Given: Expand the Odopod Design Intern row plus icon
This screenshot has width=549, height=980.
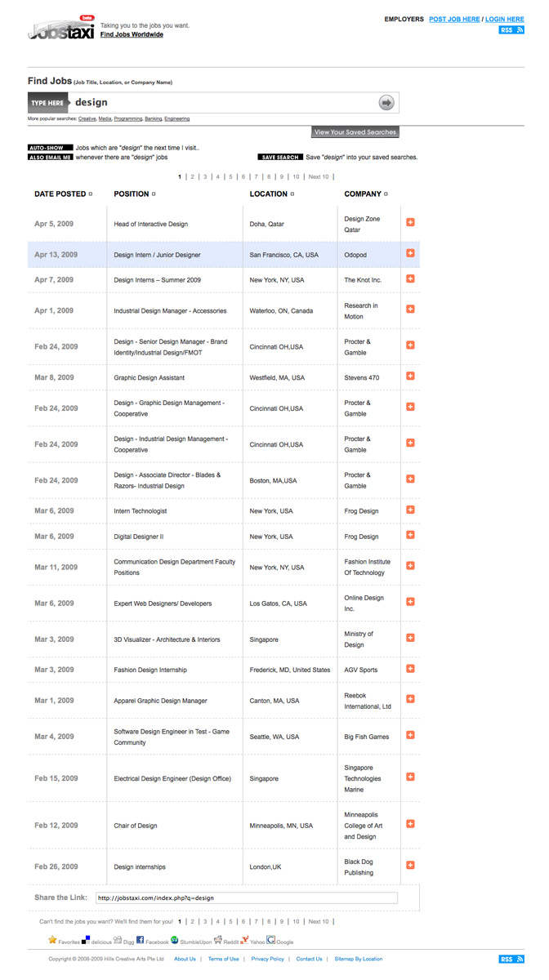Looking at the screenshot, I should point(410,253).
